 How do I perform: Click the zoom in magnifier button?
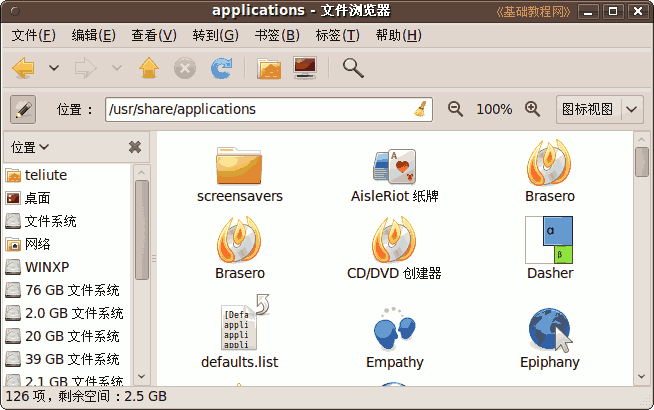(x=532, y=109)
